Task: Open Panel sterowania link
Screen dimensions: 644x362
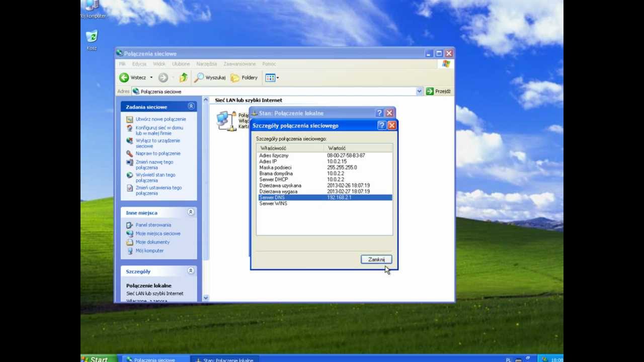Action: [x=153, y=225]
